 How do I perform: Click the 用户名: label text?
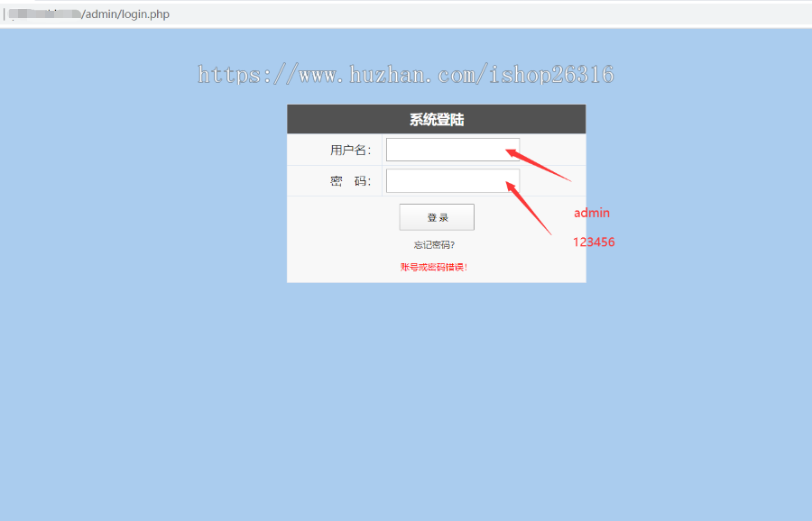pos(351,150)
